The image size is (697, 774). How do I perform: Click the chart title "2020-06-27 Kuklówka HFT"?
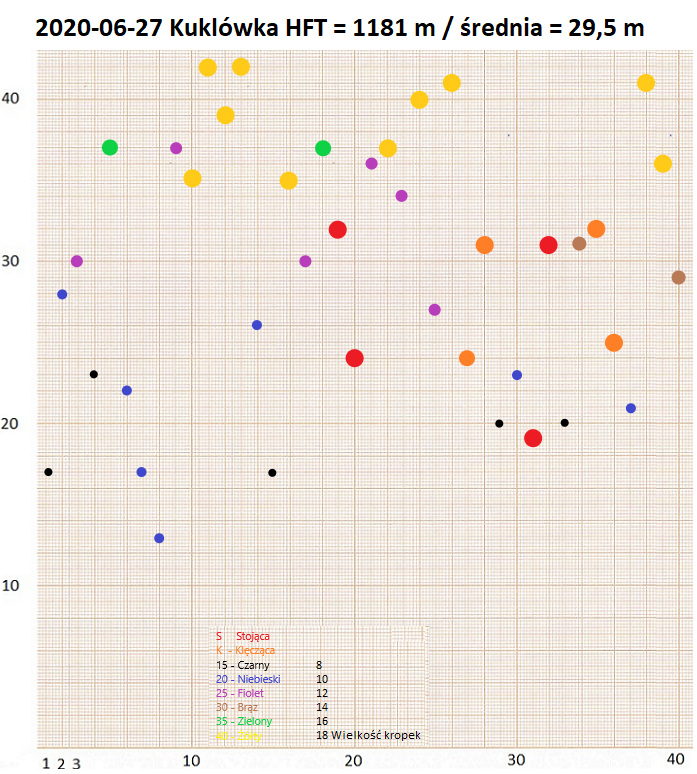(181, 28)
